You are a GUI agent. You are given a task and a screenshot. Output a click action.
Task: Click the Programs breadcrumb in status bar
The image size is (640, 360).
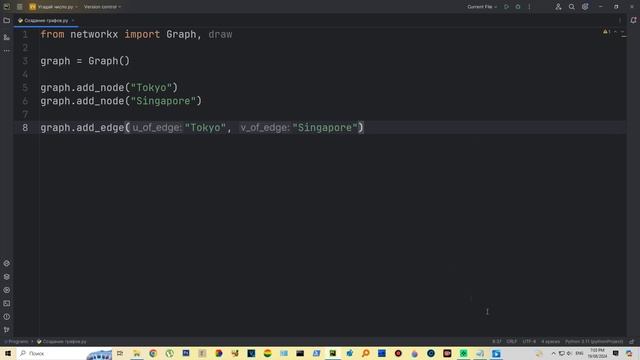(x=18, y=342)
